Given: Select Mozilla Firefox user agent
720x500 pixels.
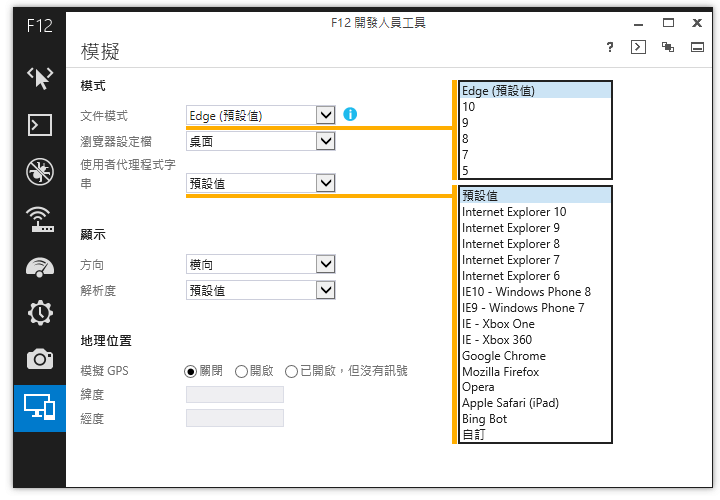Looking at the screenshot, I should click(535, 371).
